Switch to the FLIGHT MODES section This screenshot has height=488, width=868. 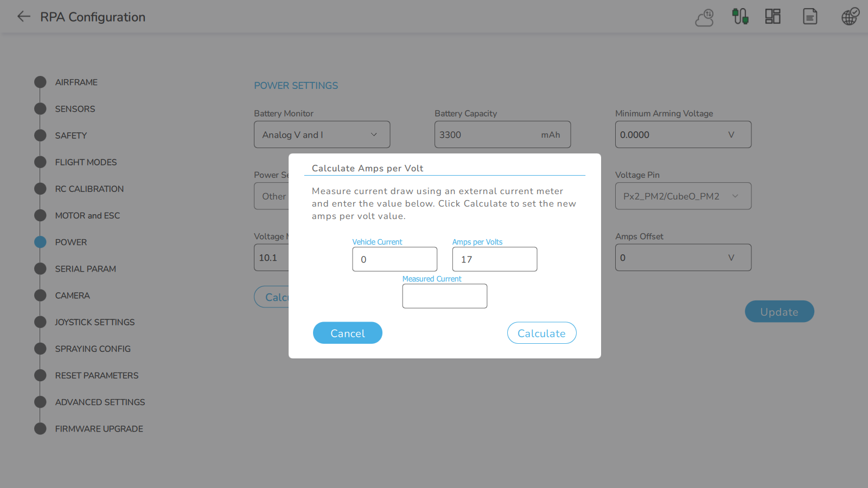point(86,162)
